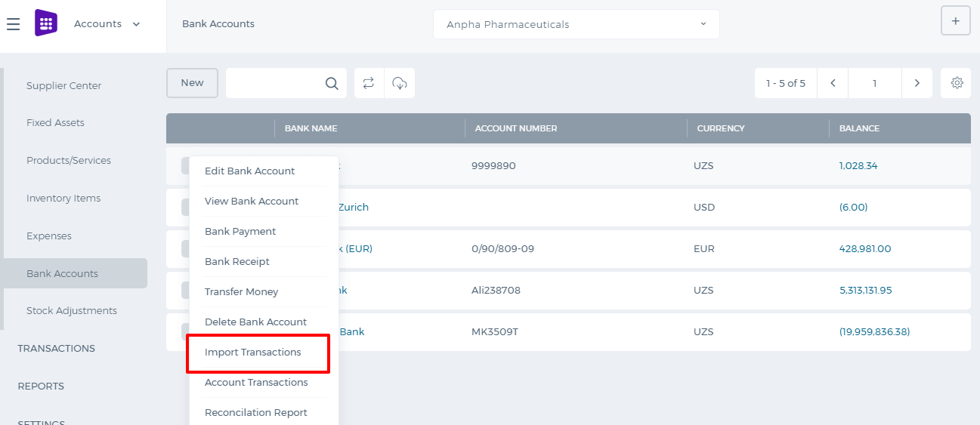
Task: Open Supplier Center in sidebar
Action: click(x=63, y=85)
